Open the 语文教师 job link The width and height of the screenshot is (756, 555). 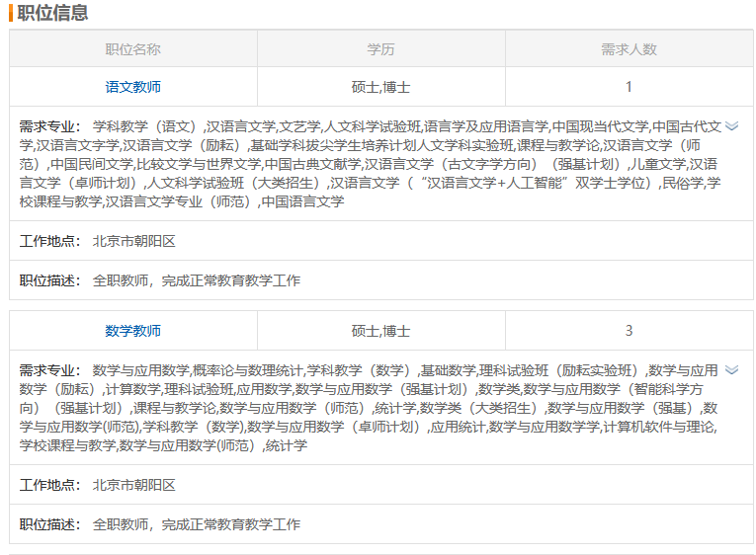point(132,87)
